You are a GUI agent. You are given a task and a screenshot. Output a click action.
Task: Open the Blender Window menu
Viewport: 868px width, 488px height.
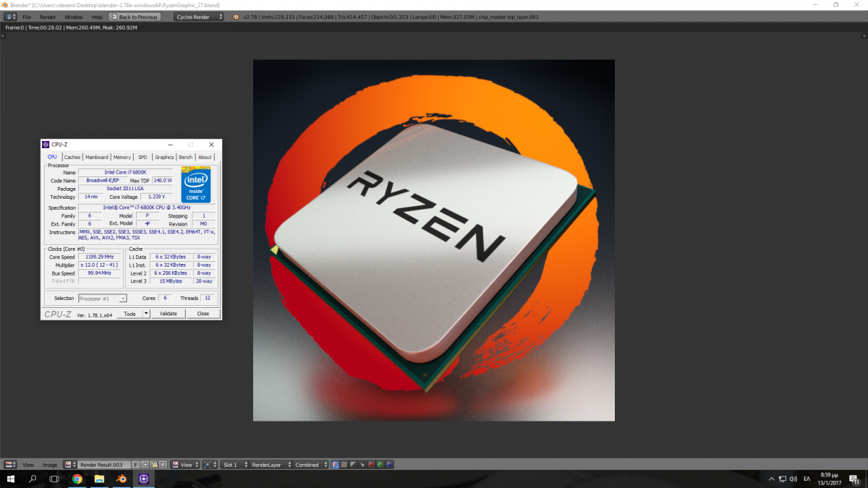coord(74,17)
